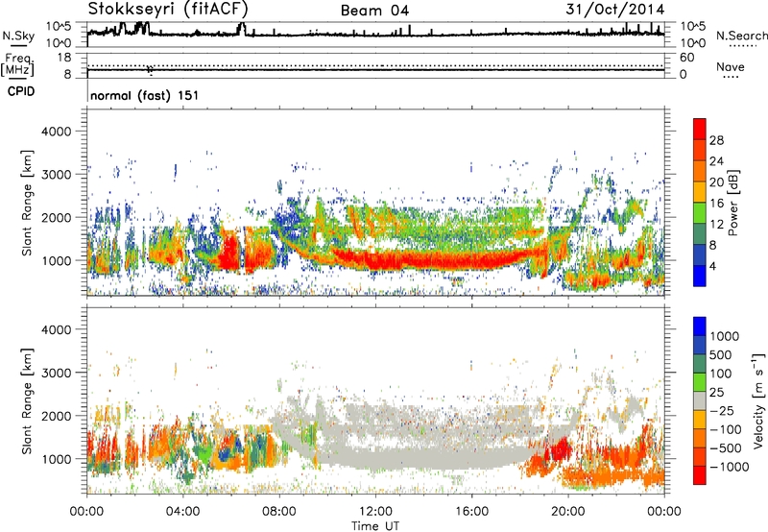Click the '4' label on Power scale
The width and height of the screenshot is (768, 532).
coord(712,266)
